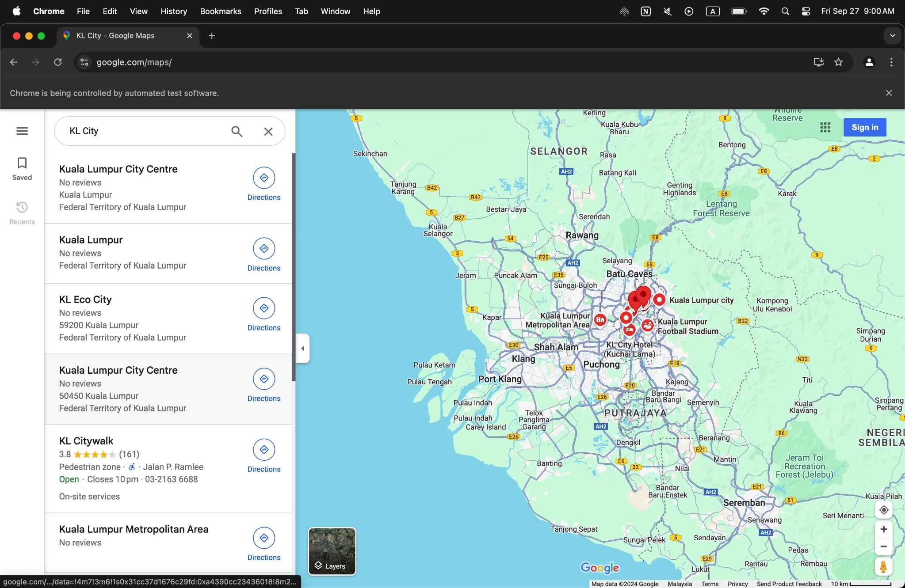Show your location on the map
This screenshot has width=905, height=588.
[x=884, y=510]
